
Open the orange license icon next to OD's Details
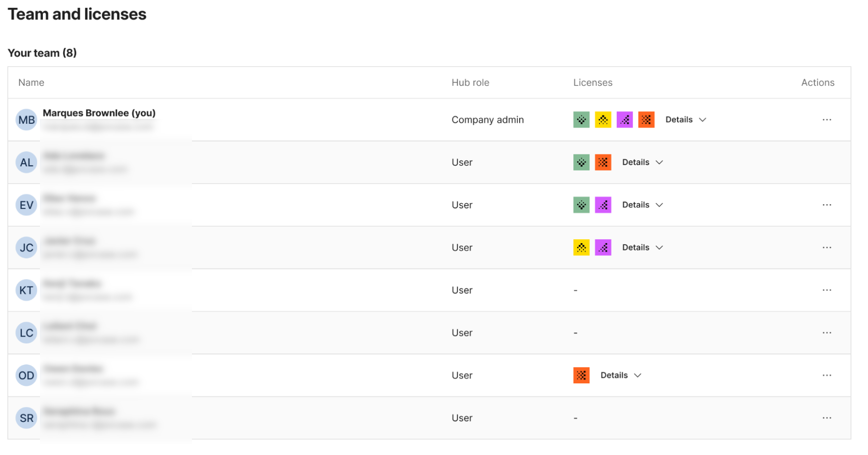pyautogui.click(x=581, y=375)
